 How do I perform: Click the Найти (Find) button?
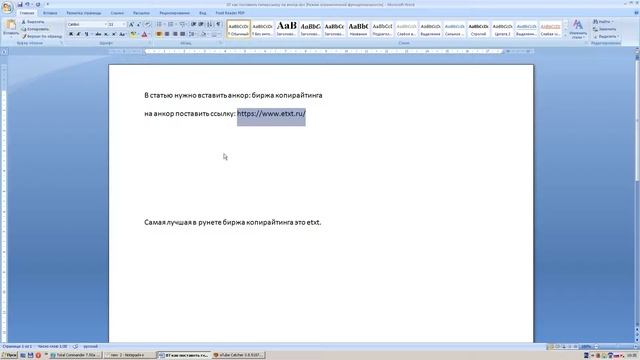click(603, 22)
